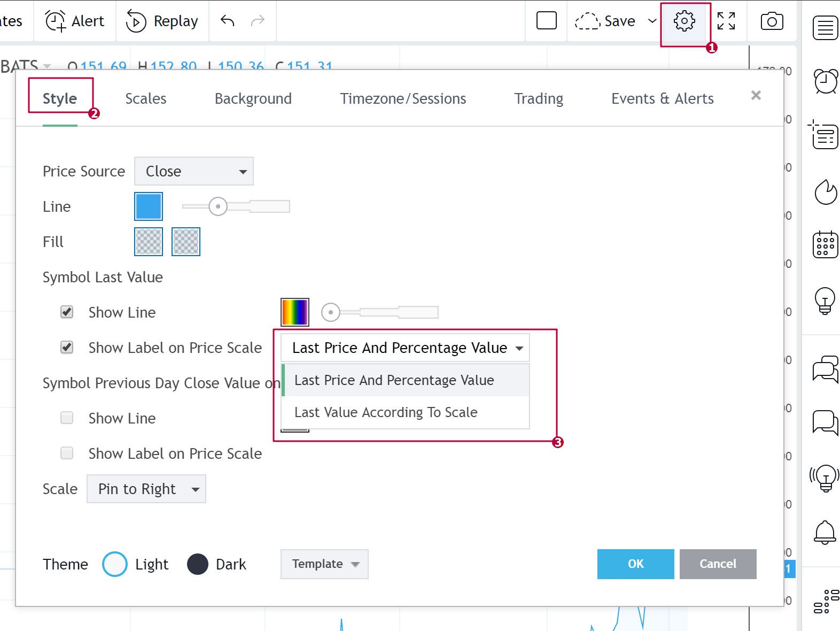Select the Dark theme radio button

(198, 564)
